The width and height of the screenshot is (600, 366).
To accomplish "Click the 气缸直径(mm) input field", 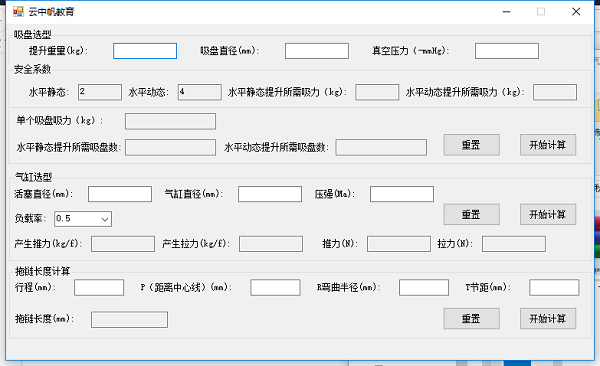I will click(x=270, y=194).
